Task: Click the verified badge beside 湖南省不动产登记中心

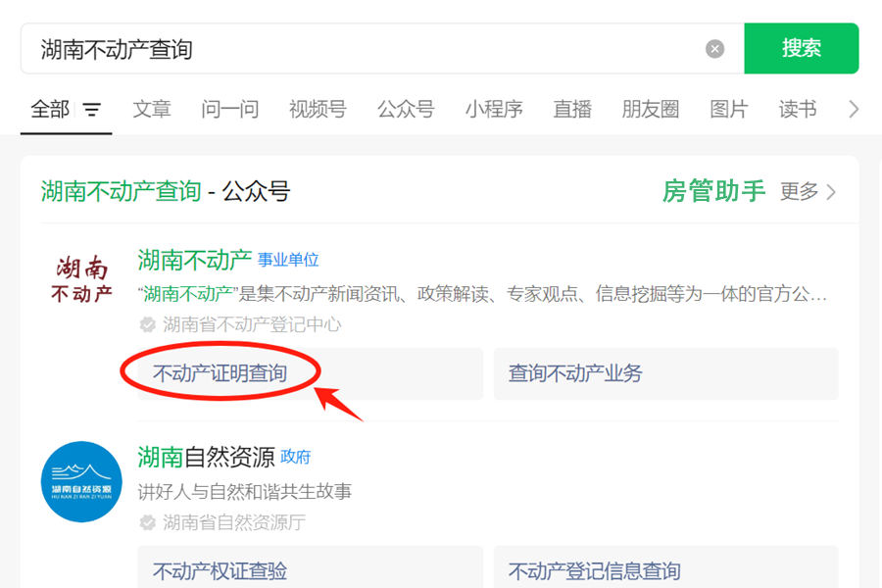Action: click(147, 324)
